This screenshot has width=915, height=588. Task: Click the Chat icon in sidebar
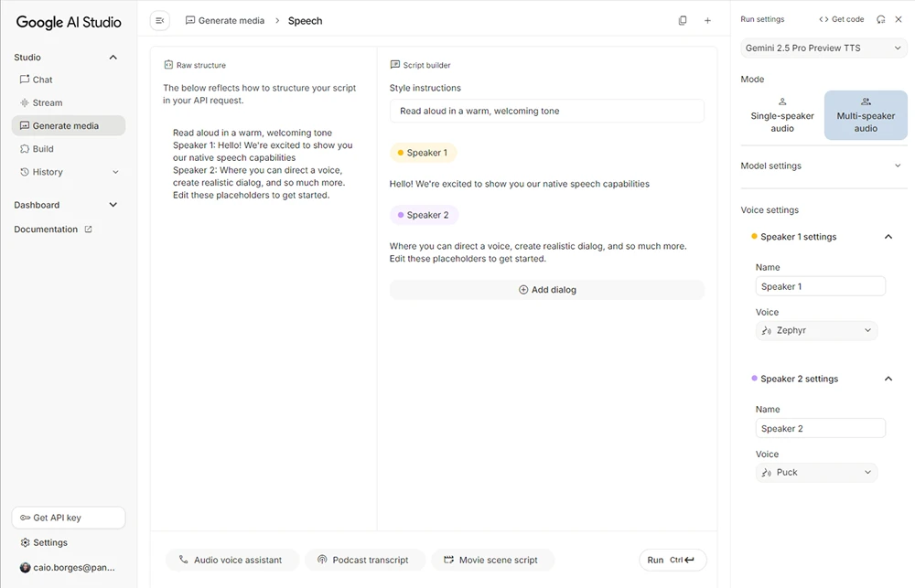(x=25, y=80)
